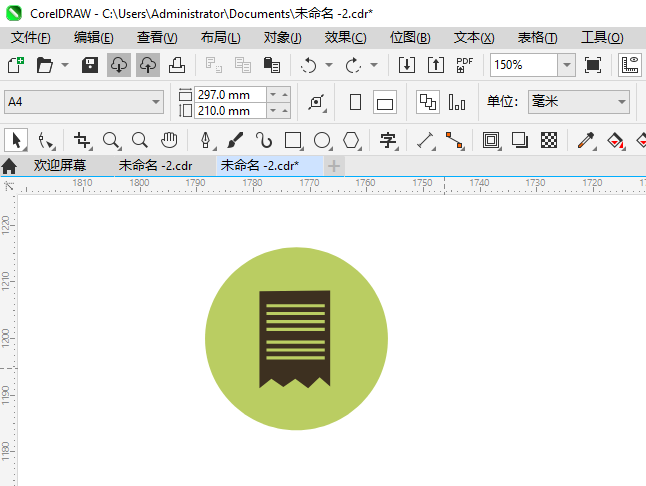646x486 pixels.
Task: Set page to portrait orientation
Action: pyautogui.click(x=355, y=102)
